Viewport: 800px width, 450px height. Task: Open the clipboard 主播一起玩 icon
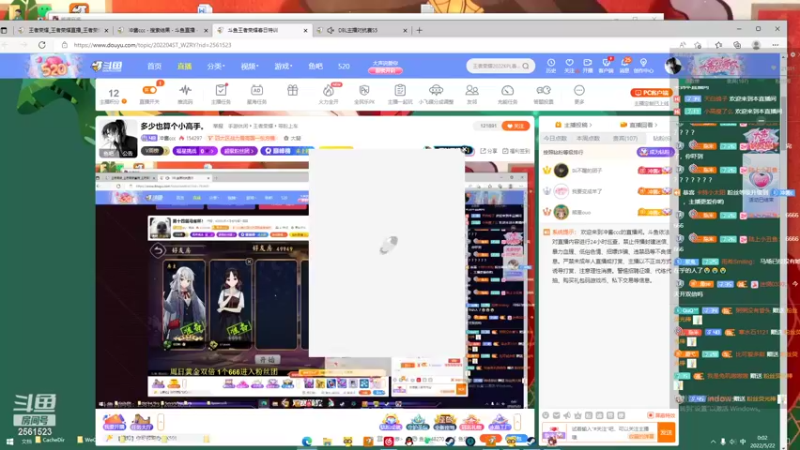click(400, 90)
